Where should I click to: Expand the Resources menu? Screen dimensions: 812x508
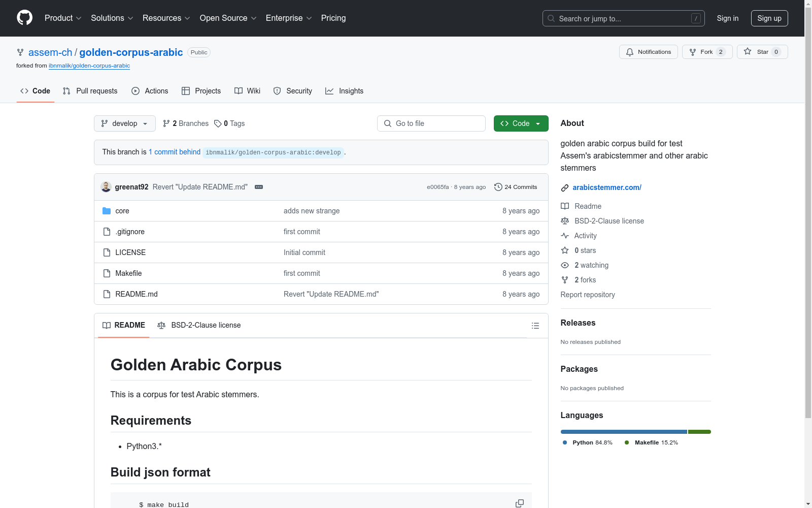pos(166,18)
